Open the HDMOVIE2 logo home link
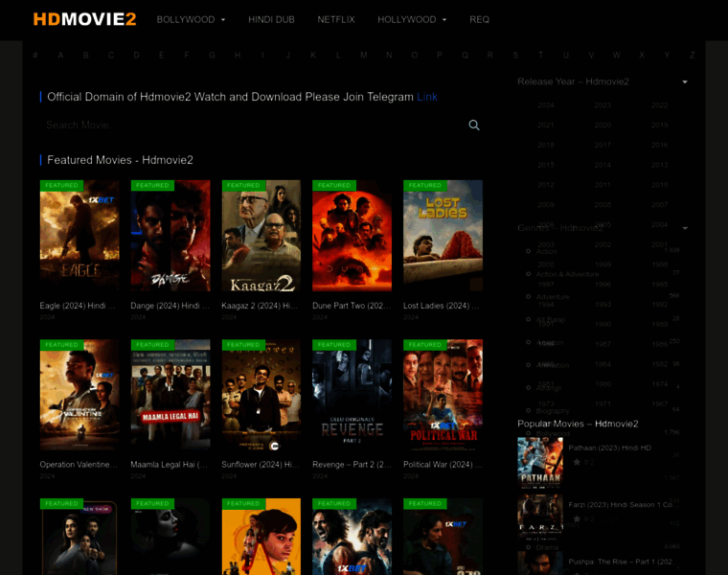The width and height of the screenshot is (728, 575). 84,19
